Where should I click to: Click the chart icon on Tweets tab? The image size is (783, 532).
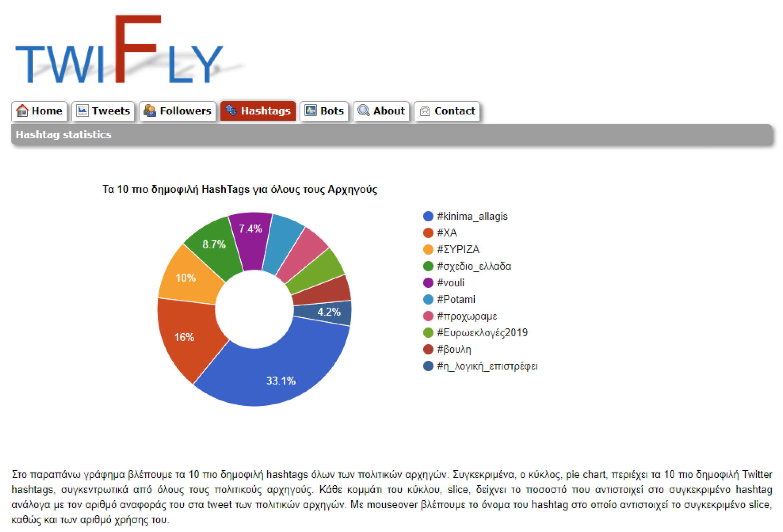point(82,111)
